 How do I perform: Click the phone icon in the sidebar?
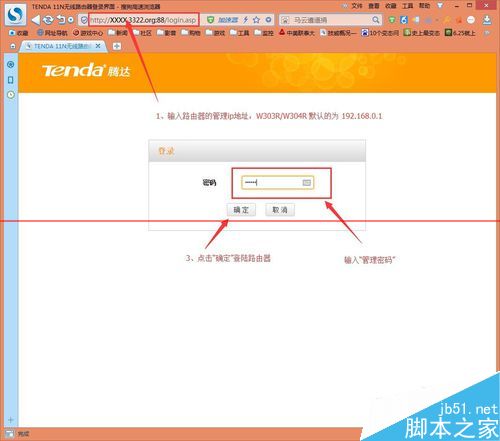pos(11,80)
